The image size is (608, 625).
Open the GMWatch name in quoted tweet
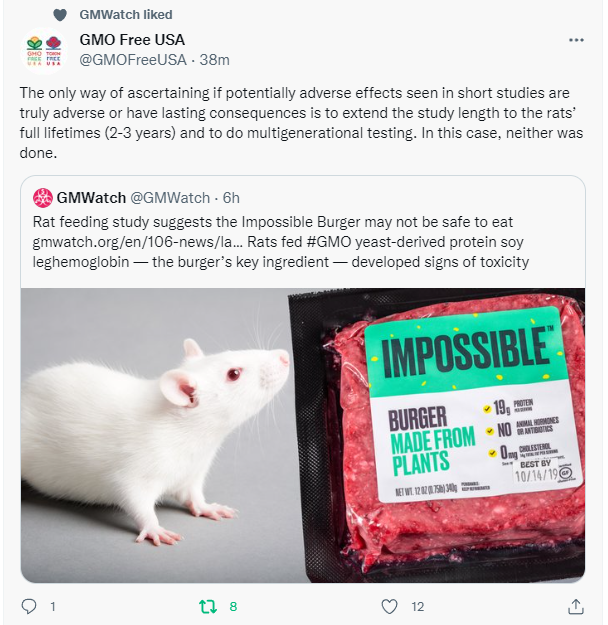pyautogui.click(x=91, y=198)
